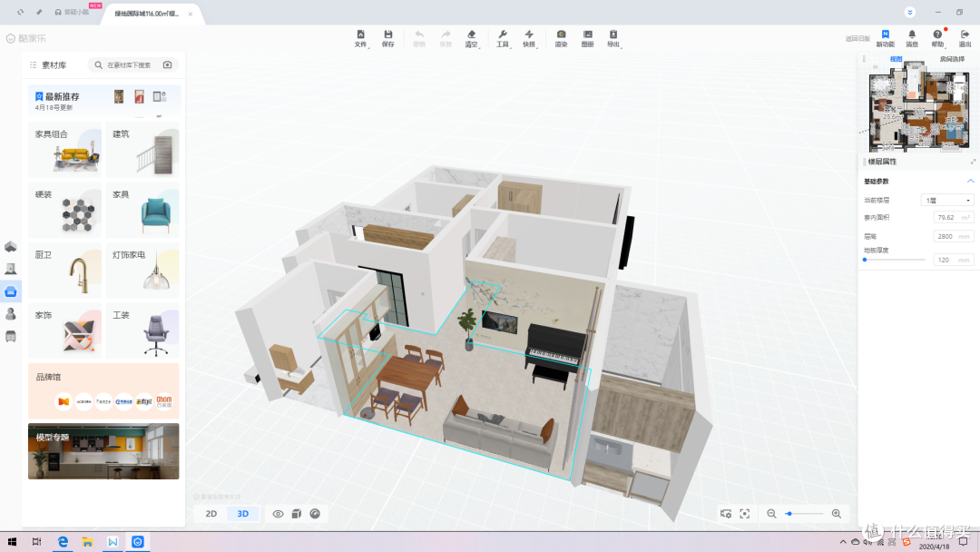The width and height of the screenshot is (980, 552).
Task: Click the 退出 (Exit) icon
Action: (965, 39)
